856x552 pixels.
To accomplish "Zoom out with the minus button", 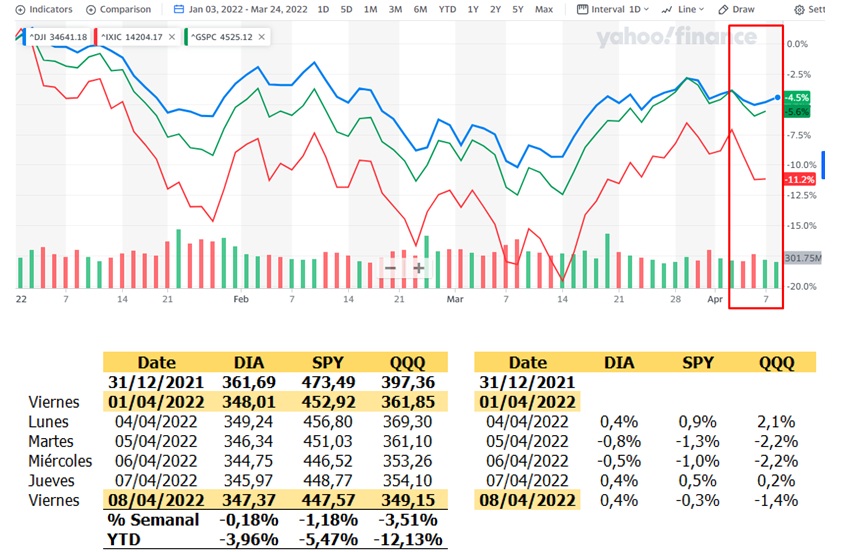I will click(x=390, y=268).
